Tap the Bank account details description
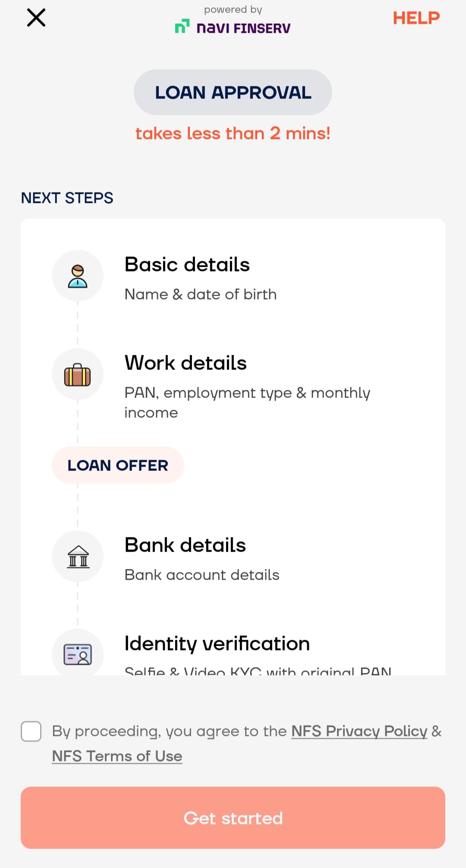 click(202, 575)
